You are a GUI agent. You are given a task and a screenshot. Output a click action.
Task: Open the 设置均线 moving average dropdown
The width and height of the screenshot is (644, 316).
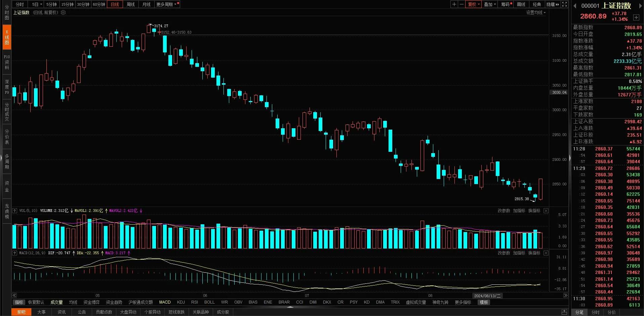(536, 12)
